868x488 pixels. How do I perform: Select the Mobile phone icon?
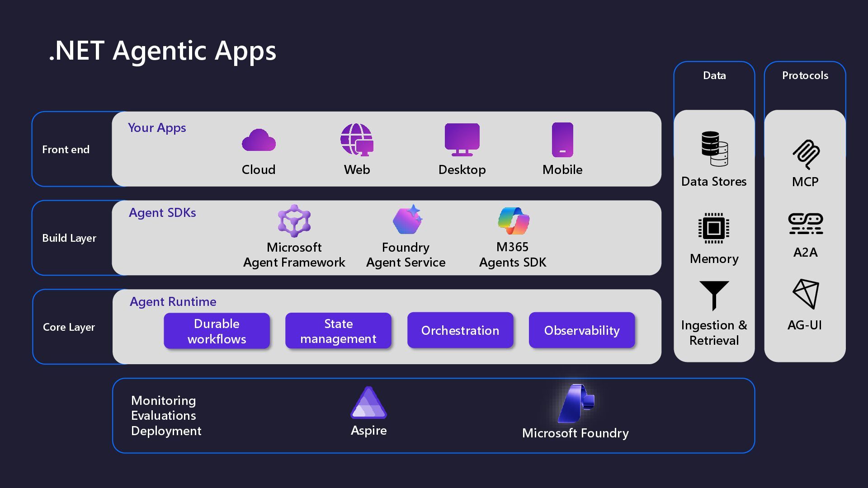562,140
